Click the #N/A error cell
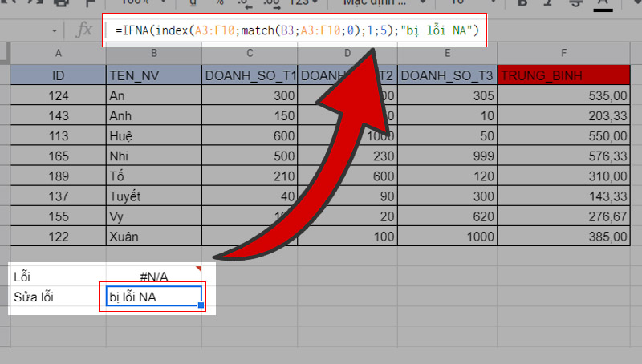Viewport: 642px width, 364px height. [x=153, y=277]
